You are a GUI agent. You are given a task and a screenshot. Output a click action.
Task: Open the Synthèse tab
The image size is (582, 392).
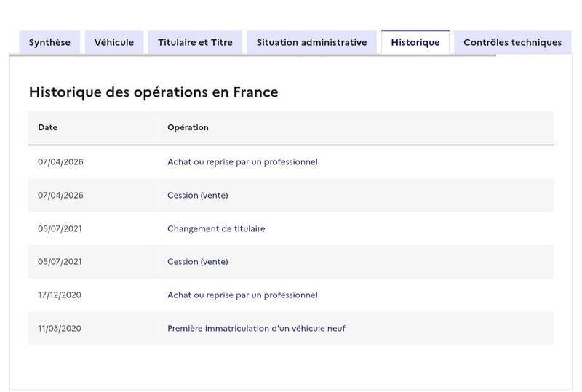pyautogui.click(x=49, y=42)
